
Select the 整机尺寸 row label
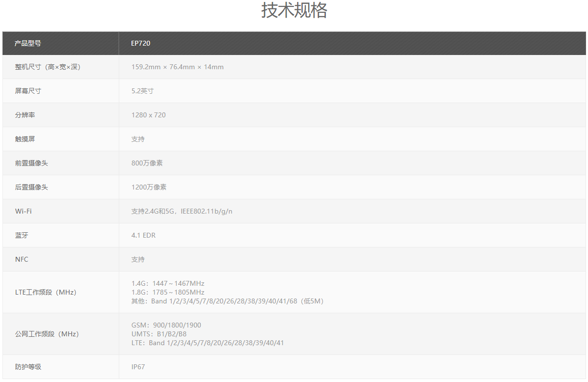(x=48, y=67)
